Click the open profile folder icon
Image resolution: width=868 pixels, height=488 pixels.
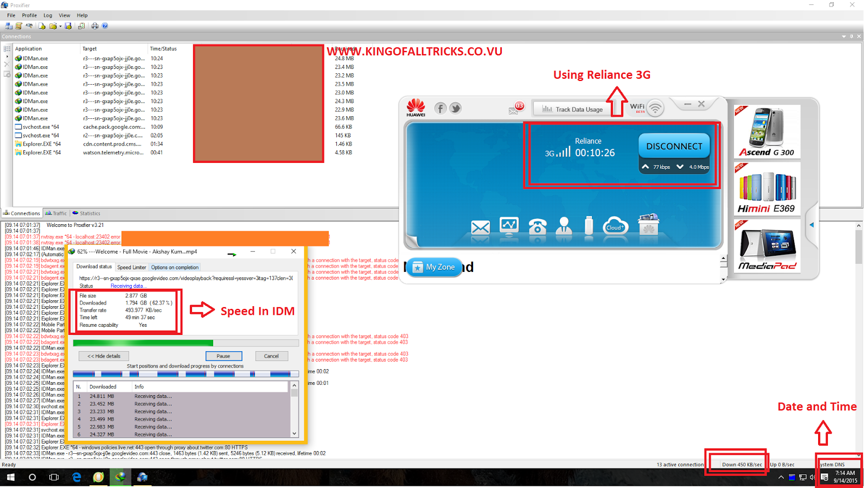[x=53, y=26]
